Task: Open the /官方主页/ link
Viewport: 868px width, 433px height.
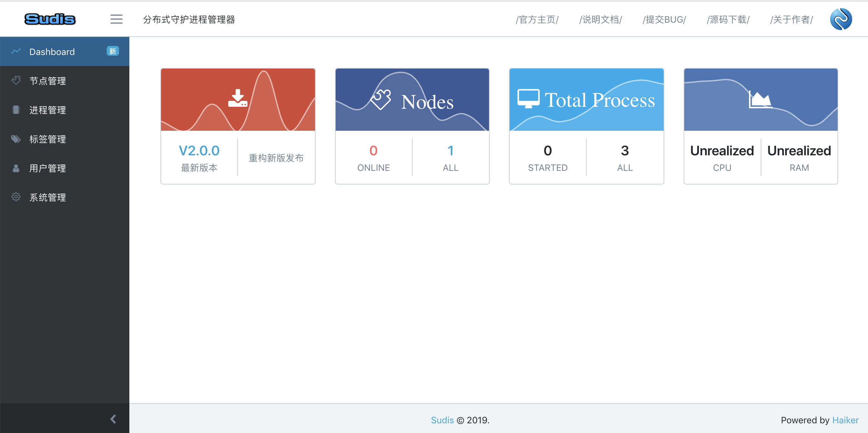Action: pos(537,19)
